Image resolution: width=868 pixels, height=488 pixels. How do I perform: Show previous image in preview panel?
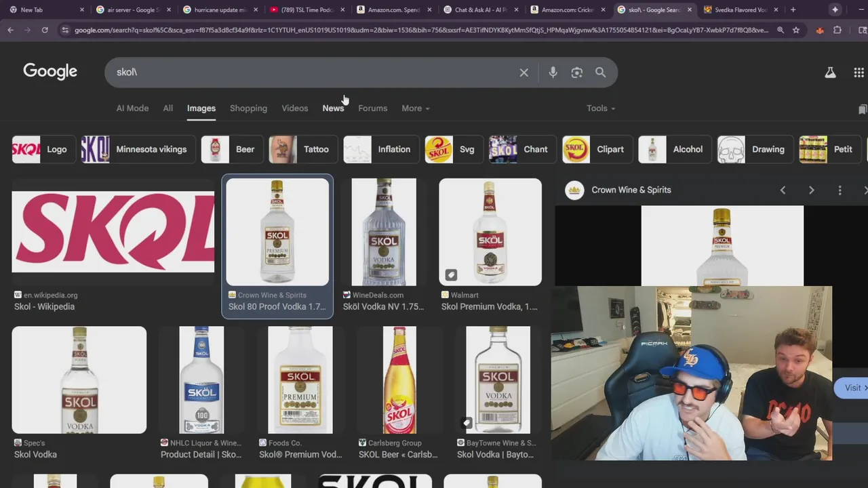point(783,190)
